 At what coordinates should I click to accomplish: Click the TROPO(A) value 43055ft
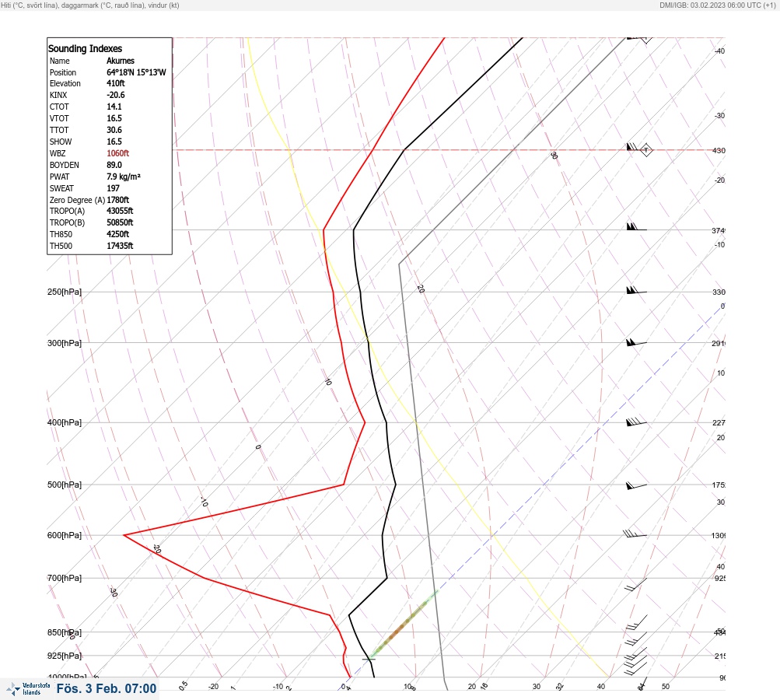pyautogui.click(x=120, y=211)
